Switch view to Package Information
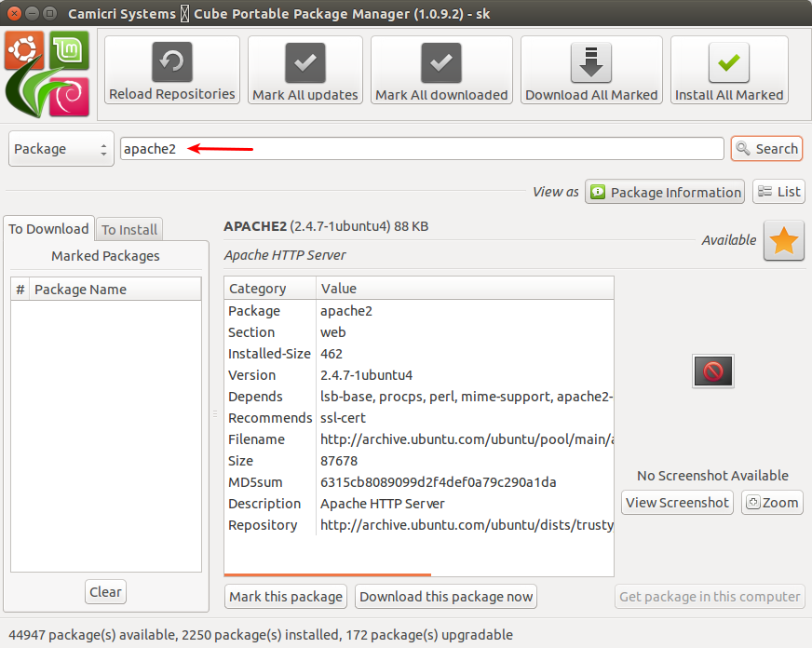Viewport: 812px width, 648px height. point(665,192)
